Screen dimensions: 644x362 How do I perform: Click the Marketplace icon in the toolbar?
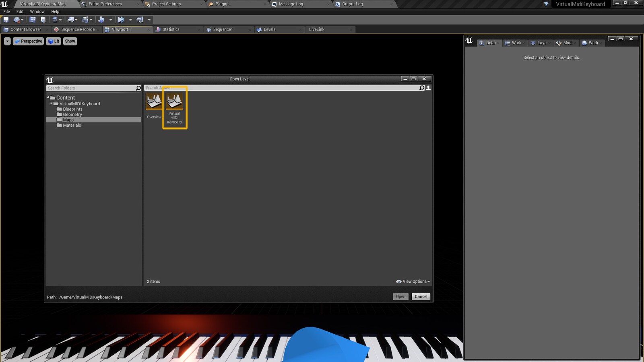pyautogui.click(x=42, y=19)
